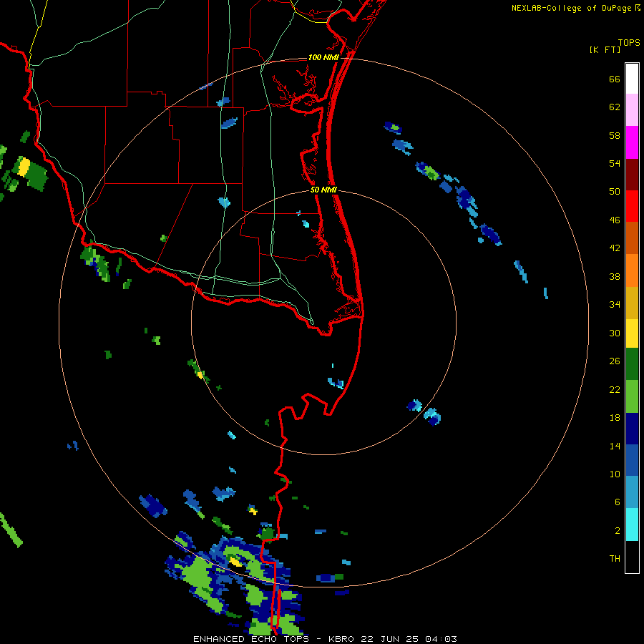Click the burnt orange legend block beside 42
Image resolution: width=644 pixels, height=644 pixels.
coord(632,238)
